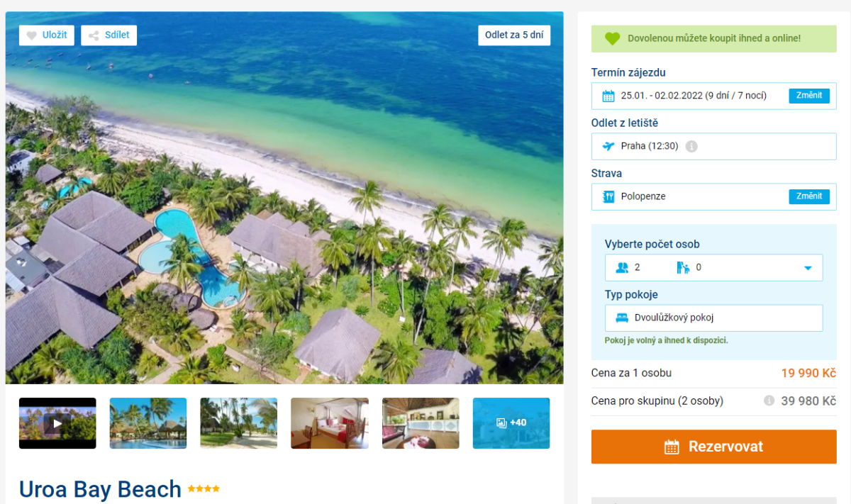The width and height of the screenshot is (851, 504).
Task: Click the airplane icon in departure field
Action: (x=608, y=146)
